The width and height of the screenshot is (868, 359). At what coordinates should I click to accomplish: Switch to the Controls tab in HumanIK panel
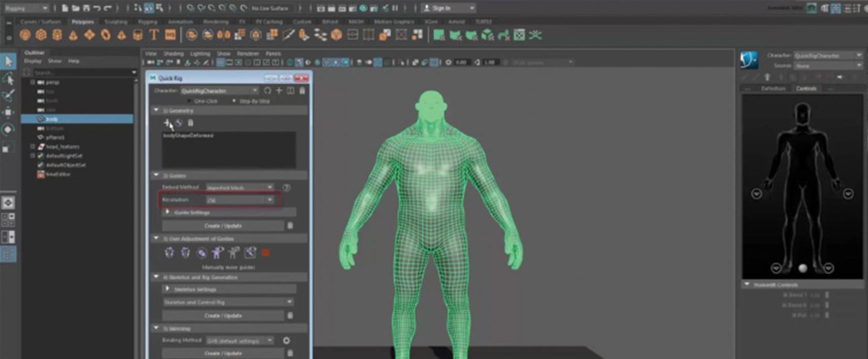pyautogui.click(x=806, y=89)
